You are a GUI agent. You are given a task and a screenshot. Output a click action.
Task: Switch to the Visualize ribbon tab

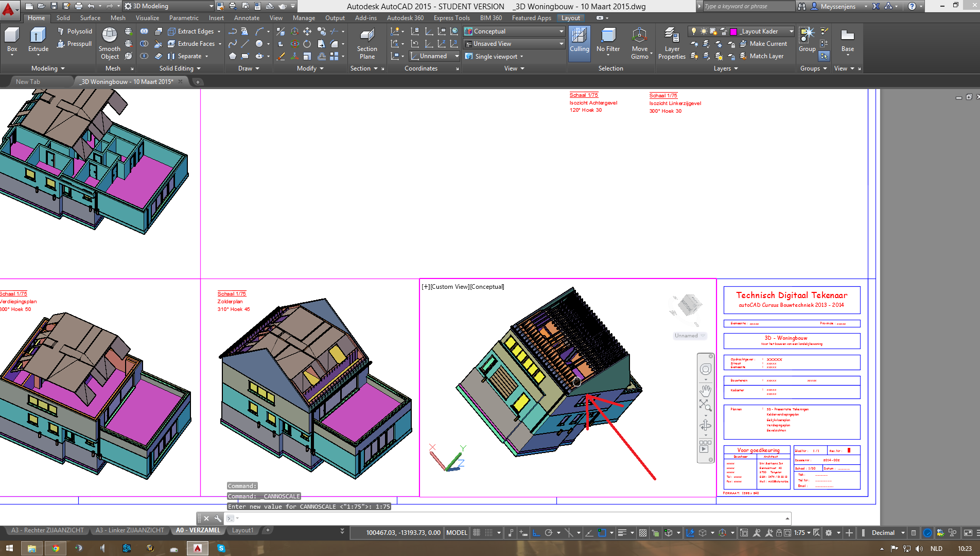tap(147, 18)
